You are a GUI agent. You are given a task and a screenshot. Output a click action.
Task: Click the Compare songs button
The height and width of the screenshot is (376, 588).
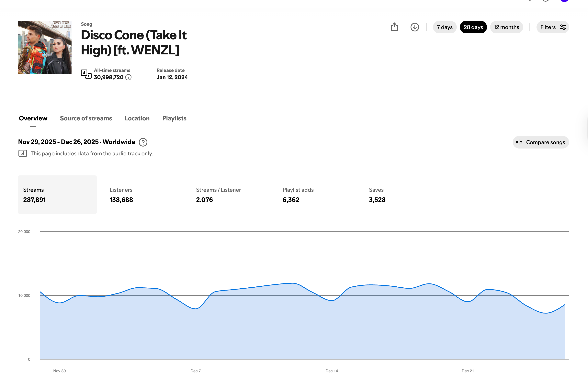click(x=541, y=142)
